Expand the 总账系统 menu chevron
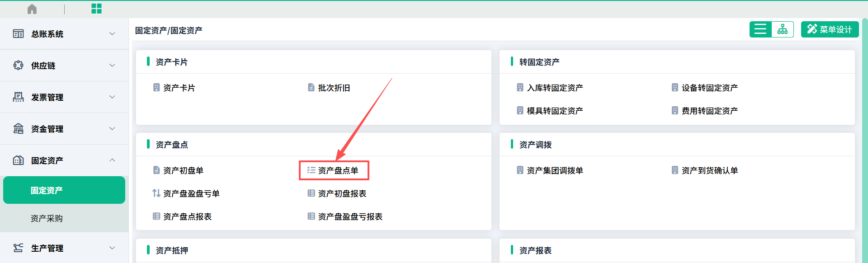This screenshot has height=263, width=868. [112, 34]
